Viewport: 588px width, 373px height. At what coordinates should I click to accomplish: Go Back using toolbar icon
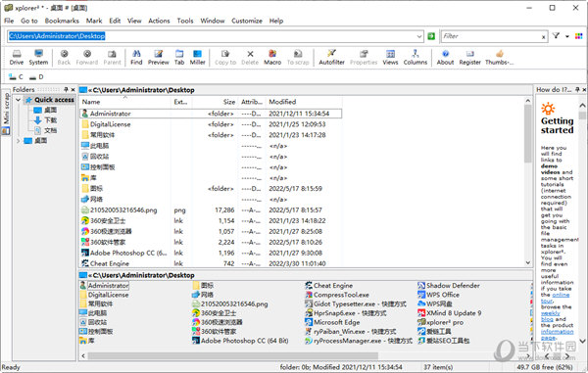point(64,58)
